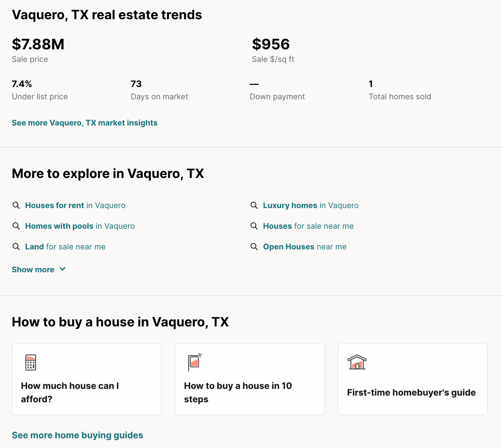Select Homes with pools in Vaquero
The width and height of the screenshot is (501, 448).
80,226
